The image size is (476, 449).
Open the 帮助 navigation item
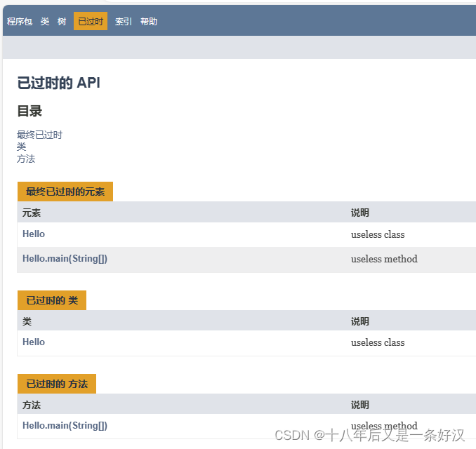click(149, 22)
